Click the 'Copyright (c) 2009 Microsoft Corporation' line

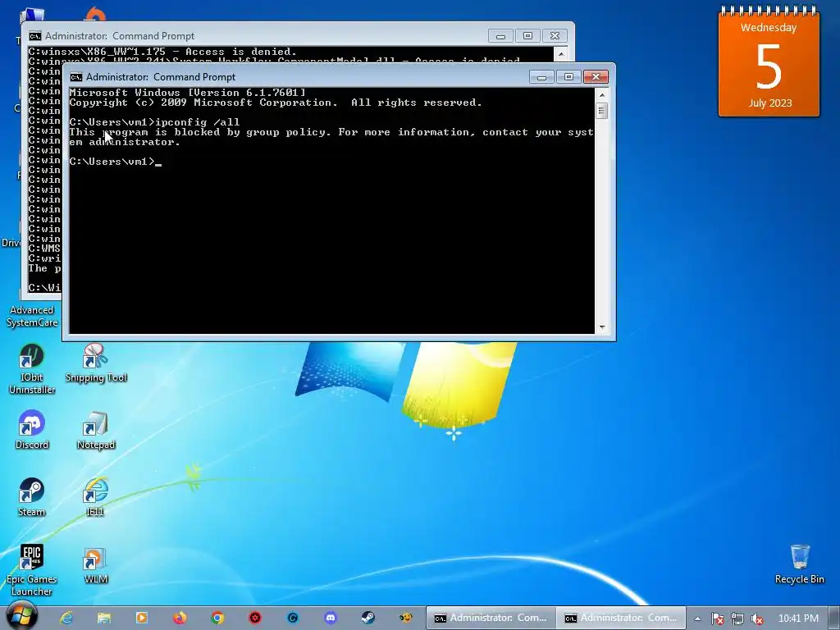[x=276, y=103]
